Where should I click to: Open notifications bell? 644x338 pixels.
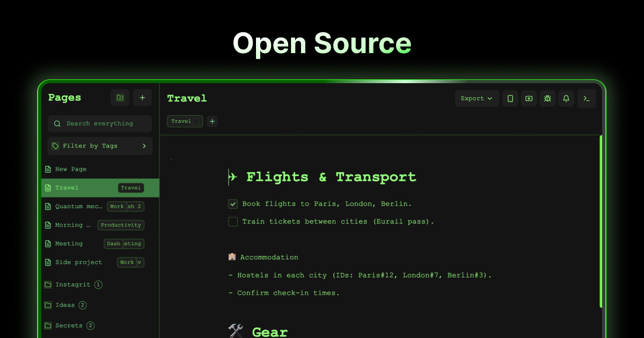pos(566,98)
